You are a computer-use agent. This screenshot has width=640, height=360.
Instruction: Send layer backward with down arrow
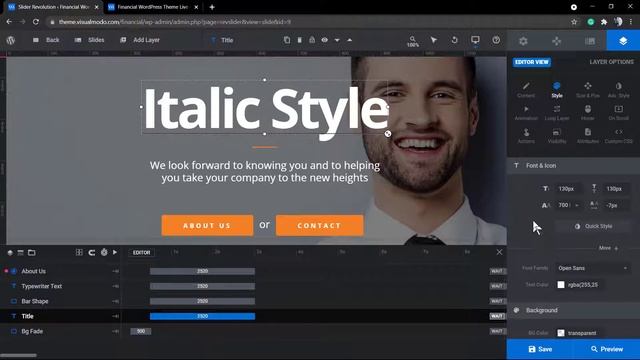point(337,40)
